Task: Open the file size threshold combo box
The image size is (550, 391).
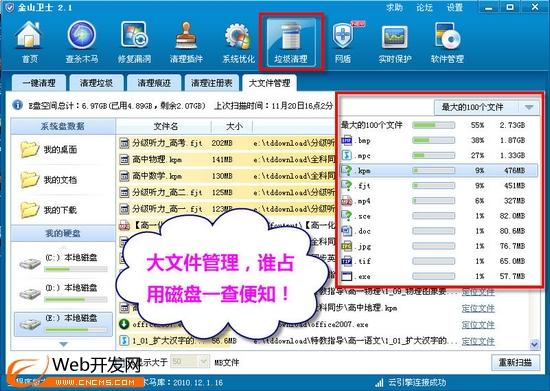Action: point(189,362)
